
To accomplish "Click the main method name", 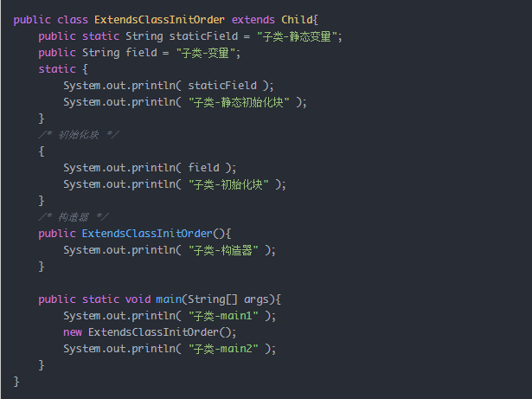I will [x=169, y=299].
